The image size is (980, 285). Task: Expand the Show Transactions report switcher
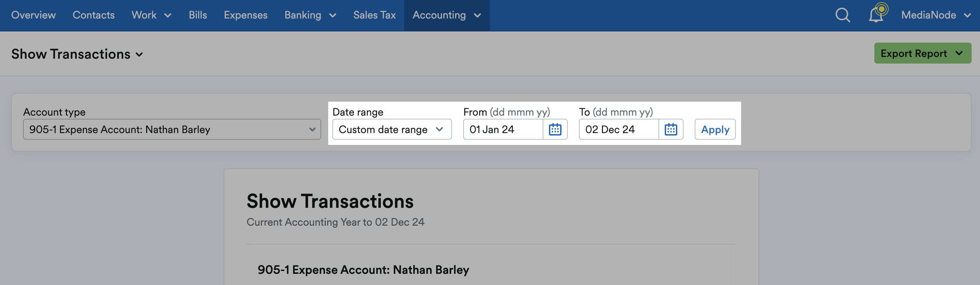click(77, 54)
